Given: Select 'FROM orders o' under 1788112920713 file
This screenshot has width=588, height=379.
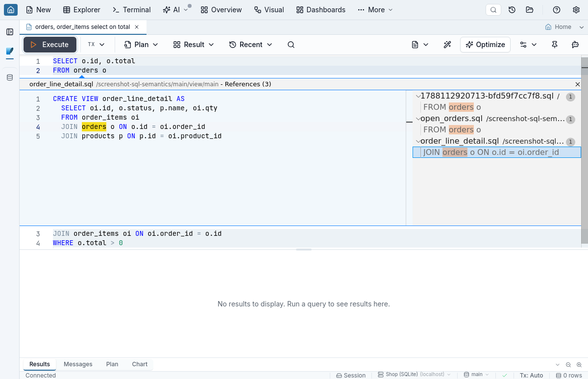Looking at the screenshot, I should pyautogui.click(x=497, y=107).
